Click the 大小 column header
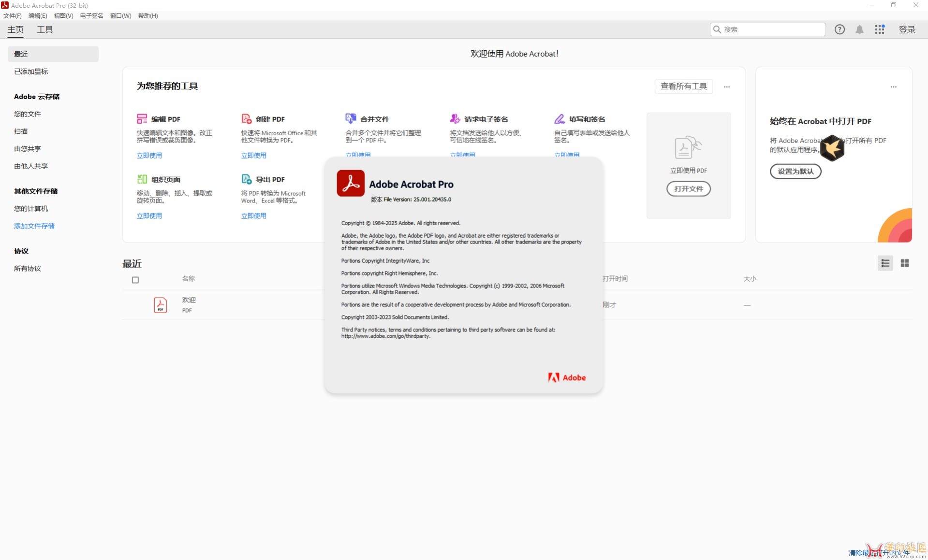The image size is (928, 560). pos(750,279)
